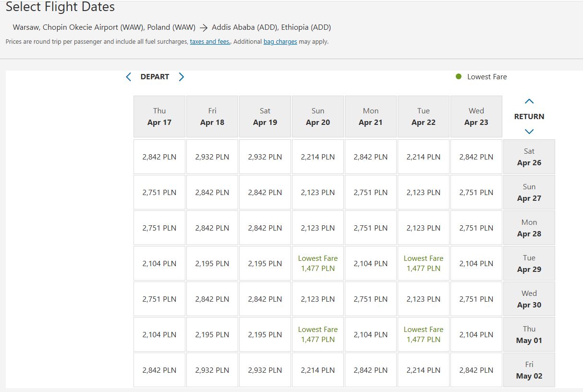Open the bag charges link
This screenshot has width=583, height=392.
coord(280,42)
